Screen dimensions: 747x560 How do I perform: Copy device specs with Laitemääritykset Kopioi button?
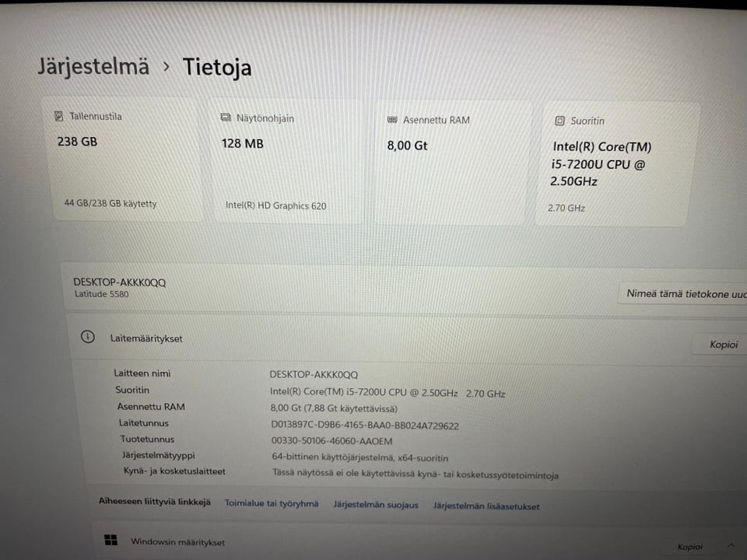tap(723, 345)
